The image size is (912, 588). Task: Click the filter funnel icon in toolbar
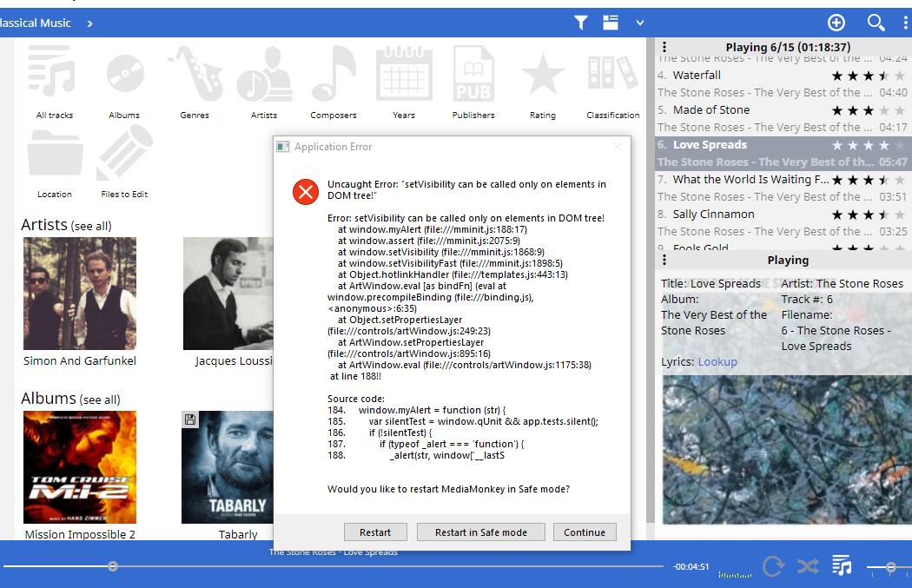click(x=581, y=23)
